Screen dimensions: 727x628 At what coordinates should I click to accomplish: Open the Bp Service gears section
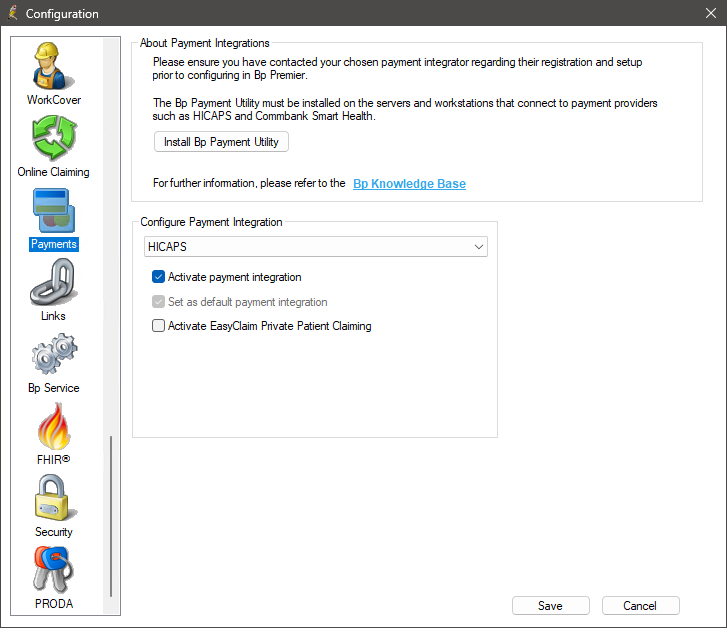pyautogui.click(x=54, y=363)
